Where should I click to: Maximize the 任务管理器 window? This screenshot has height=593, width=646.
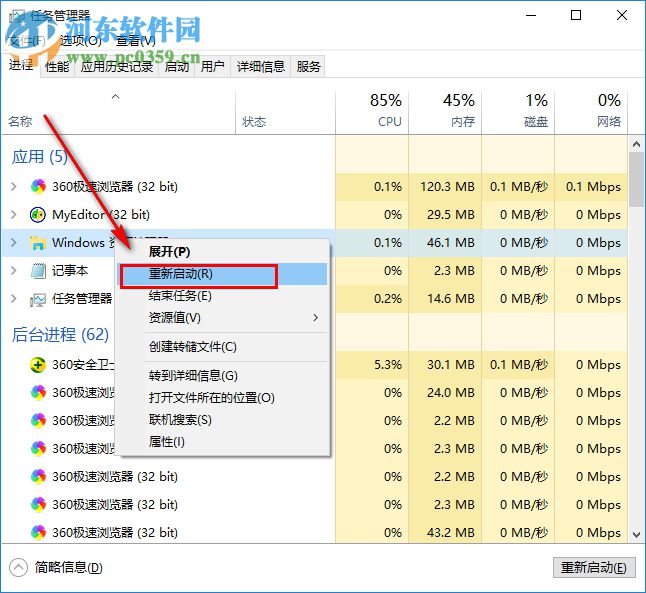pos(576,16)
